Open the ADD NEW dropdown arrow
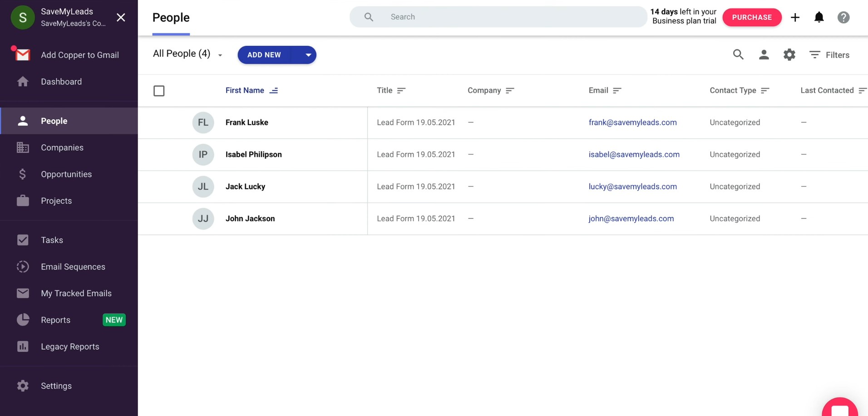 click(x=308, y=55)
